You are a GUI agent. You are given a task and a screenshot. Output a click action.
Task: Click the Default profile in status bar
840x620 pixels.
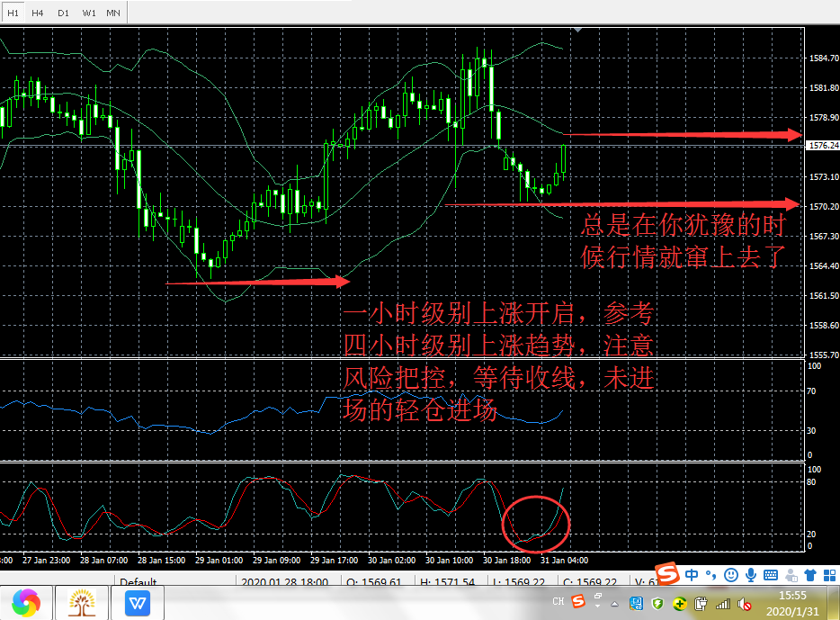pyautogui.click(x=139, y=581)
